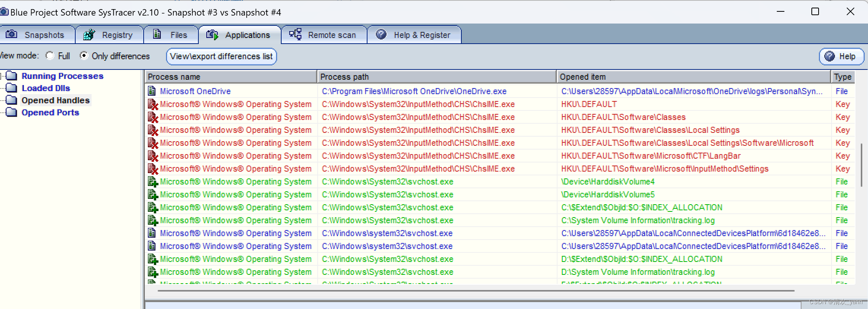Viewport: 868px width, 309px height.
Task: Click the Running Processes folder icon
Action: click(12, 76)
